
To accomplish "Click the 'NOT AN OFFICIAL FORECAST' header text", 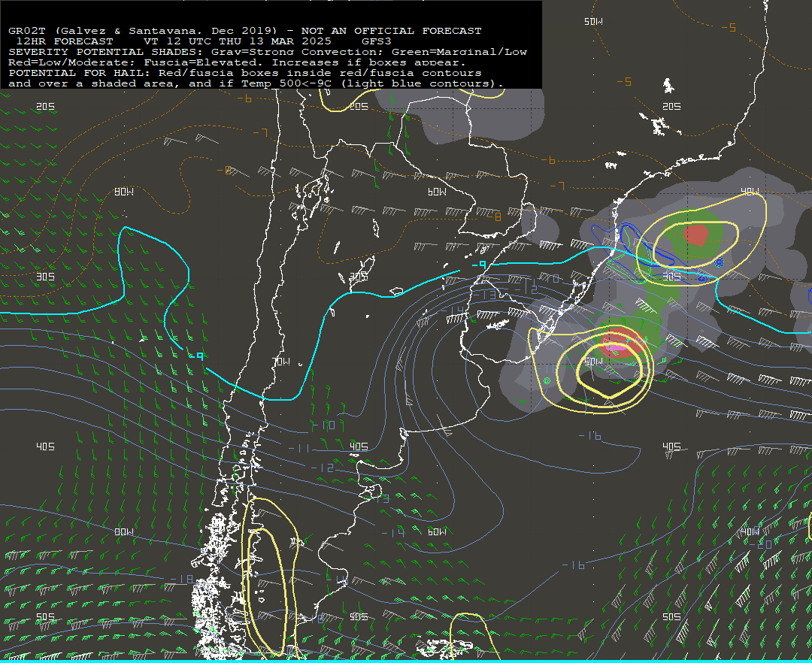I will 391,31.
